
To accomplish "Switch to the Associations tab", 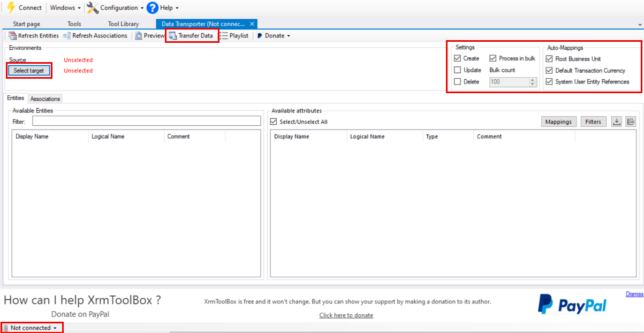I will [45, 99].
